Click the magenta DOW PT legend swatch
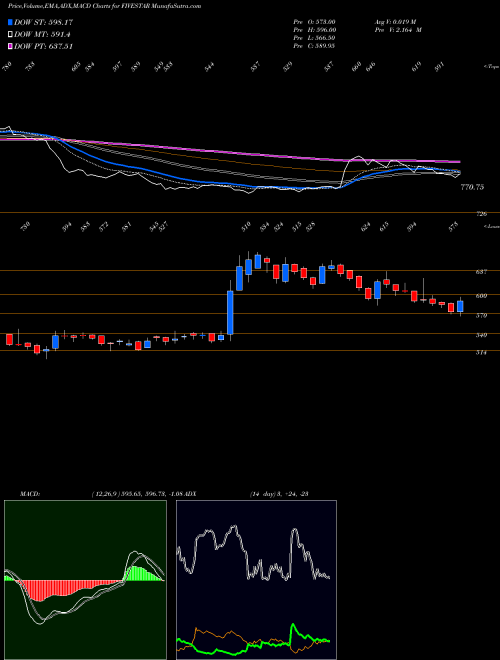The image size is (500, 660). (x=10, y=46)
